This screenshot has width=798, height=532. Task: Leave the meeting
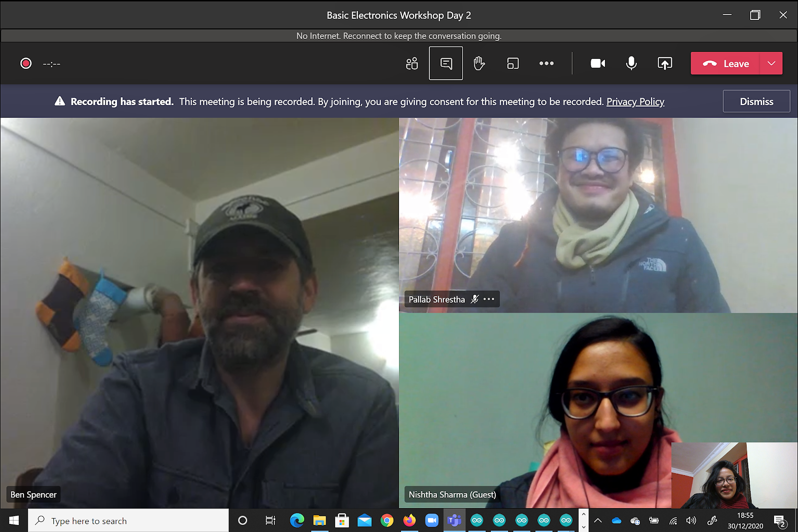(x=725, y=63)
